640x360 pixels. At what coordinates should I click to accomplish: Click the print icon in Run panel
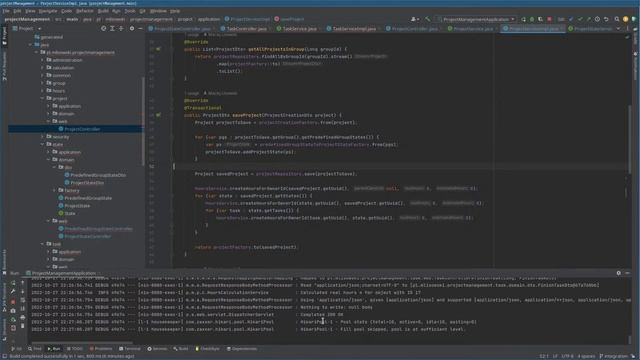[x=22, y=317]
